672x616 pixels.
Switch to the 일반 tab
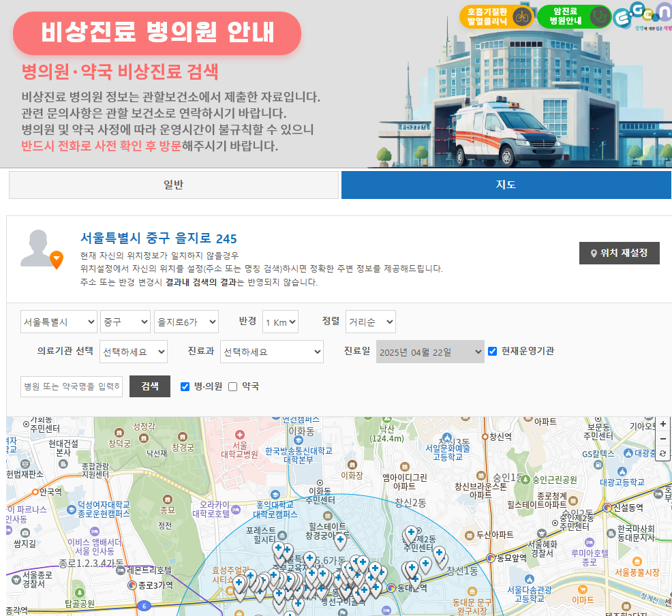(174, 185)
